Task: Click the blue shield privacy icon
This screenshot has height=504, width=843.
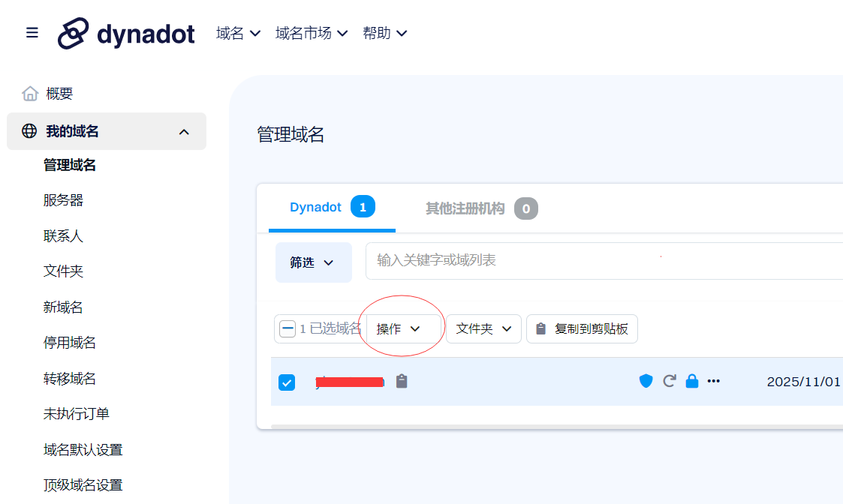Action: (x=646, y=381)
